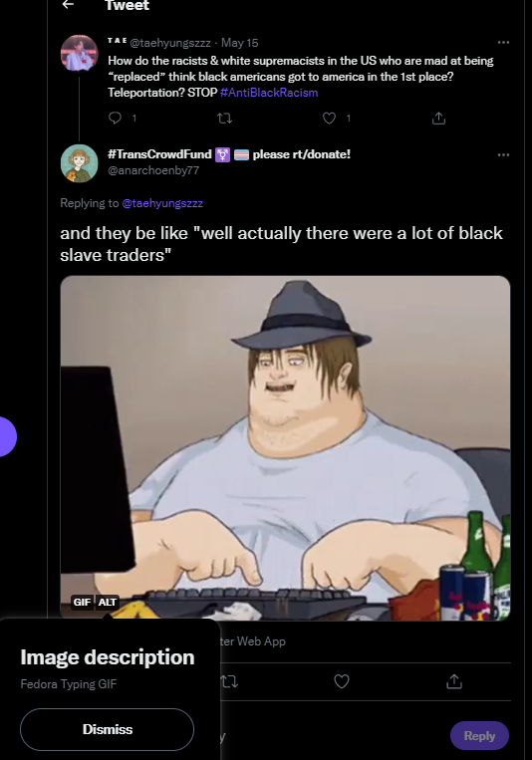Open more options for anarchoenby77 reply

pos(503,154)
